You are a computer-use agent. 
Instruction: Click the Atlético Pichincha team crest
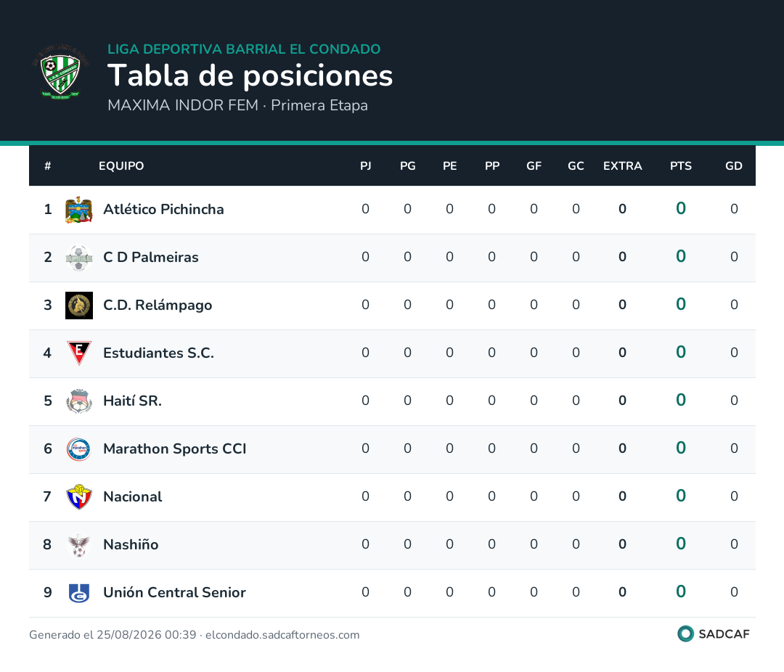79,210
